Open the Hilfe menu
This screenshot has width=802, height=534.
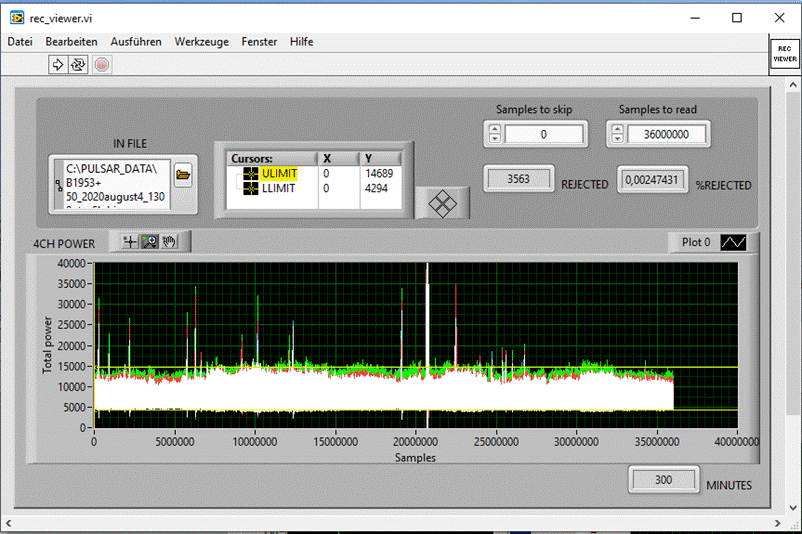point(301,42)
